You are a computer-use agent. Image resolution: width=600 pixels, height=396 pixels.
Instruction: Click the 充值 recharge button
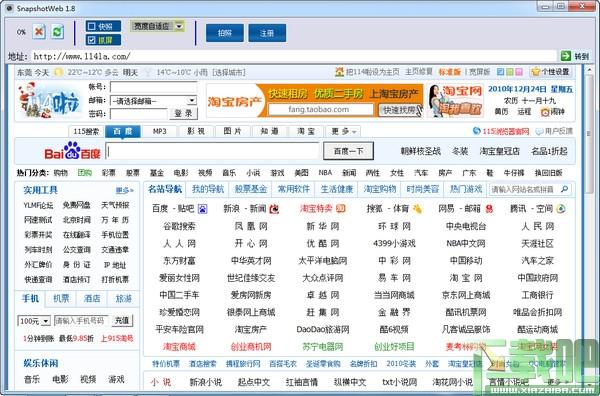pos(122,321)
